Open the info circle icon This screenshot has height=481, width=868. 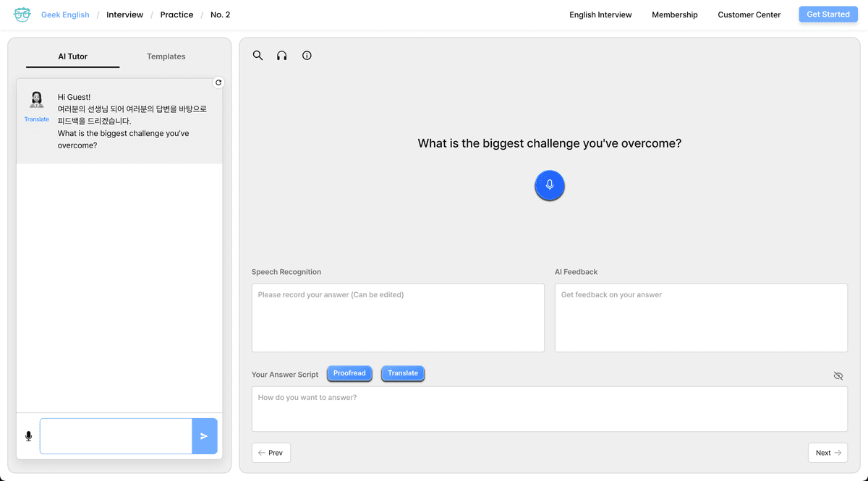coord(307,56)
